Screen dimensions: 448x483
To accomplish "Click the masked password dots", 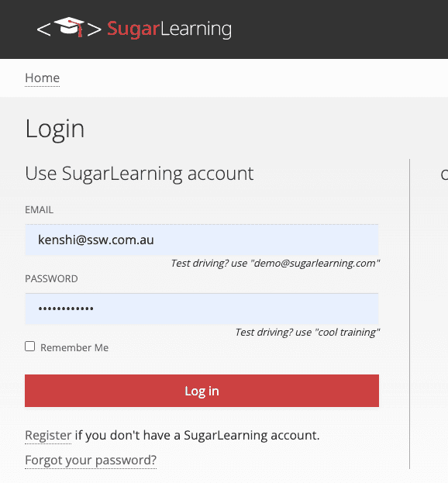I will pyautogui.click(x=66, y=309).
